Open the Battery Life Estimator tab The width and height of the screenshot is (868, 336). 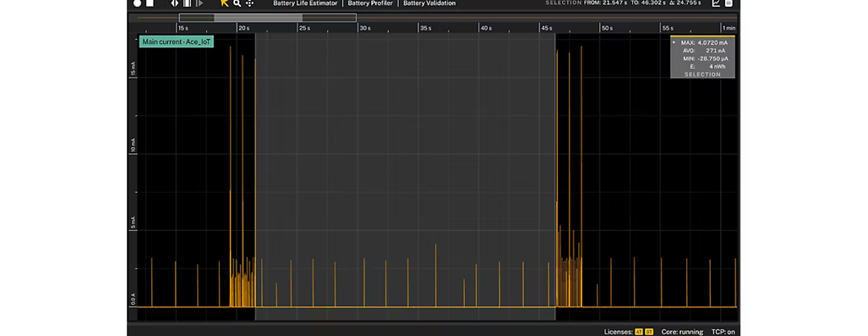click(x=305, y=3)
